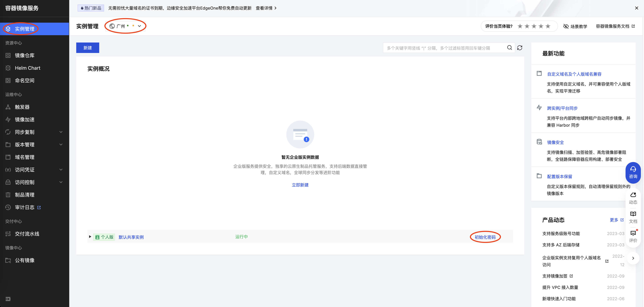The image size is (644, 307).
Task: Rate the page with first star
Action: coord(520,26)
